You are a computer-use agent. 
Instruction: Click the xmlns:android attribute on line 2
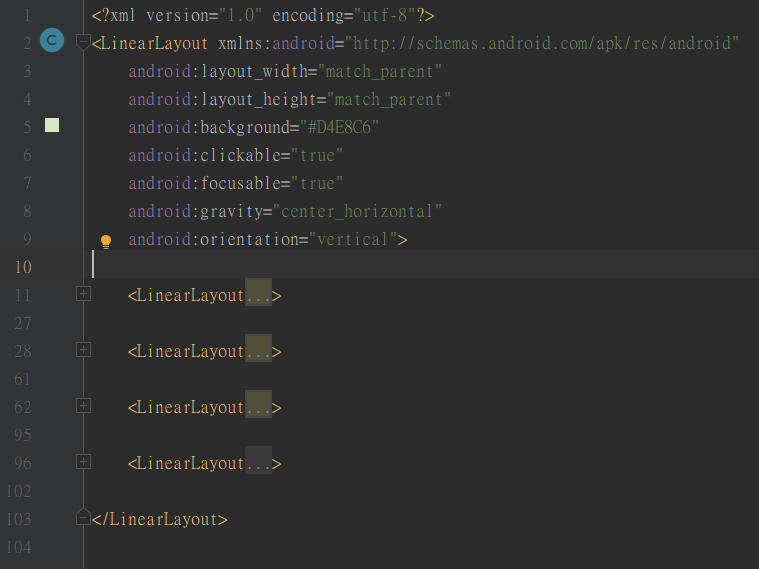point(276,44)
